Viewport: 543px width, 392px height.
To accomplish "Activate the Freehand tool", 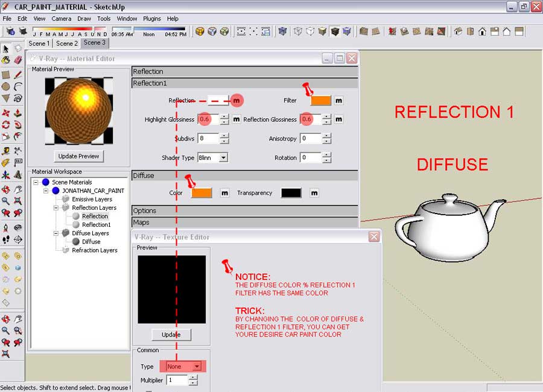I will click(x=18, y=98).
